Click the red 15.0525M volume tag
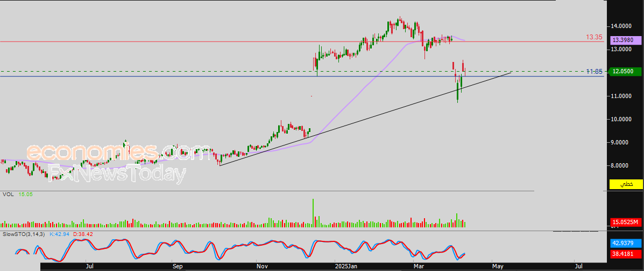This screenshot has width=644, height=271. 626,223
